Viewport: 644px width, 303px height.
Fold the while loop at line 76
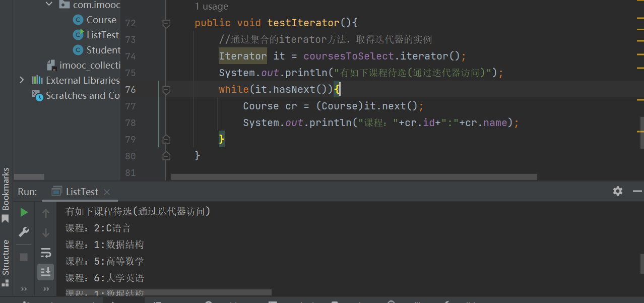pos(166,90)
